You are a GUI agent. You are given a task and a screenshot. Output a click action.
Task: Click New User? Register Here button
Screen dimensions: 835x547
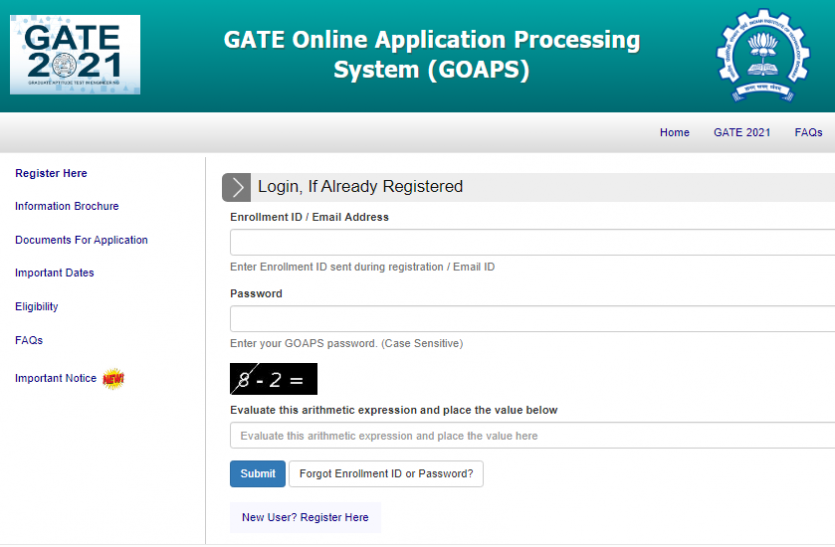coord(305,517)
